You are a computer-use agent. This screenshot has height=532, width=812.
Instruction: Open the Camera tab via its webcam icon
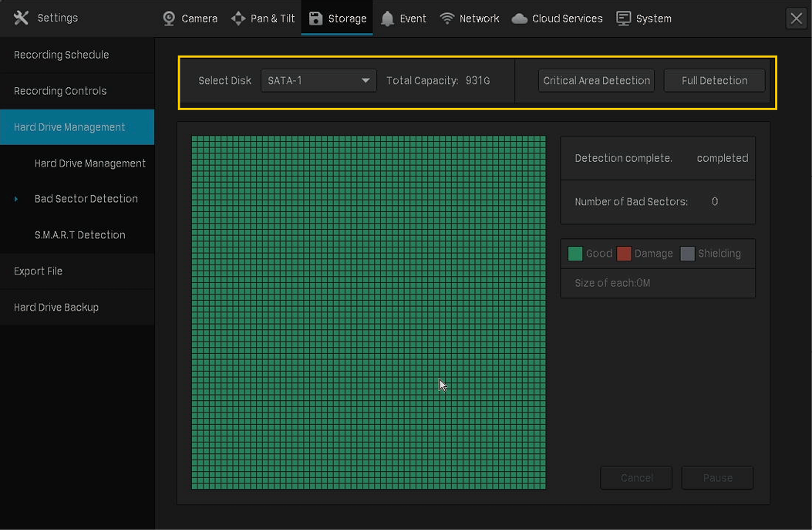[x=169, y=19]
